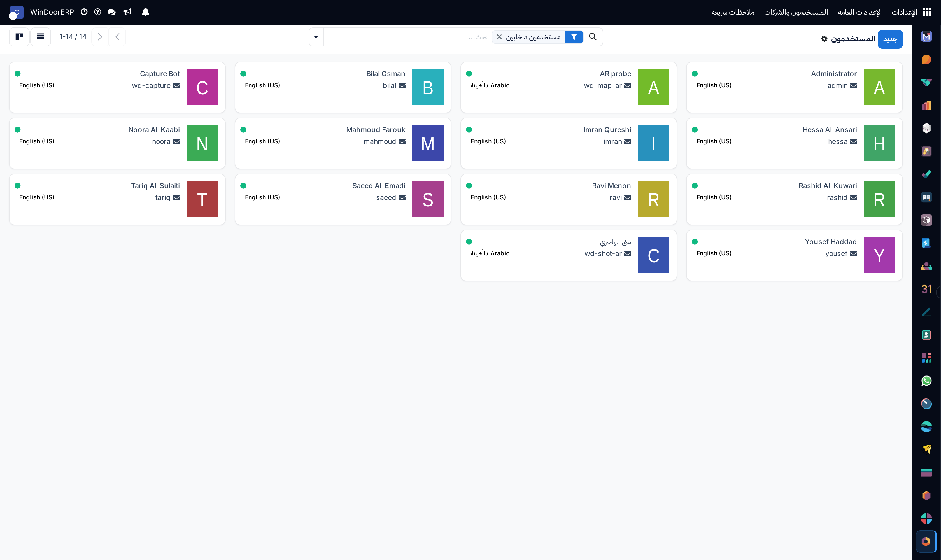The image size is (941, 560).
Task: Open Saeed Al-Emadi user card
Action: [x=343, y=199]
